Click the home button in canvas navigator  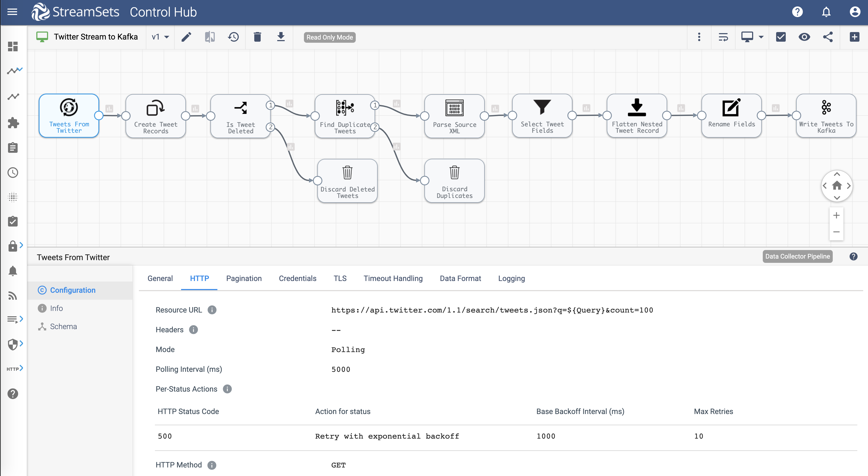pyautogui.click(x=837, y=185)
